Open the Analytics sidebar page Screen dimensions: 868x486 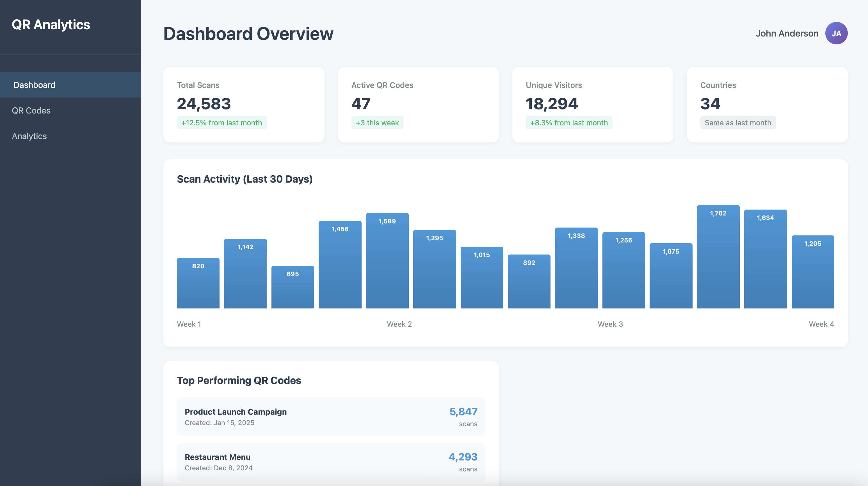coord(29,136)
